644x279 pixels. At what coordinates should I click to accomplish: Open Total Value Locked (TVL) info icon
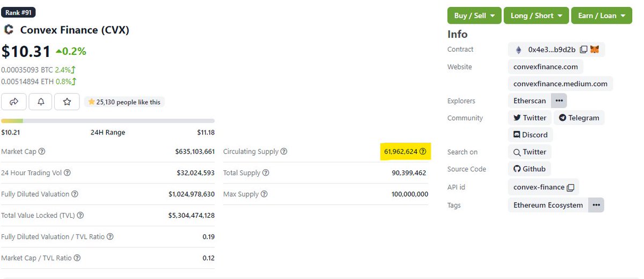pos(80,216)
